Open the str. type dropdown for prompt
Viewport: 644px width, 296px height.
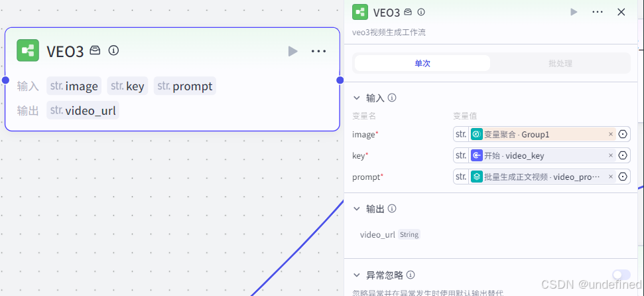(461, 177)
